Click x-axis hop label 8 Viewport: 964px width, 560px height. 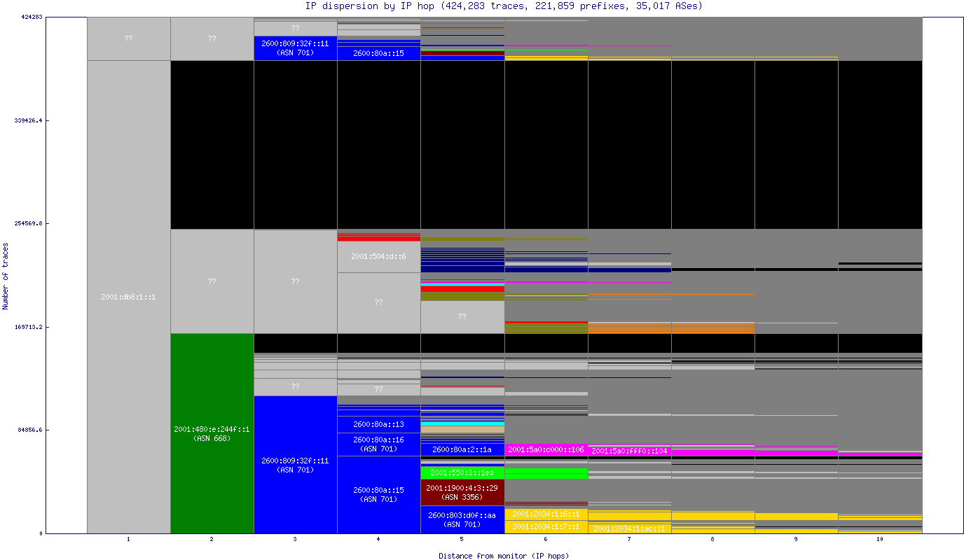point(713,540)
